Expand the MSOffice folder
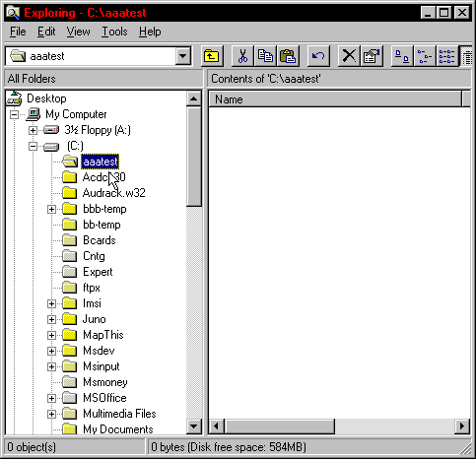This screenshot has width=476, height=459. [x=51, y=398]
